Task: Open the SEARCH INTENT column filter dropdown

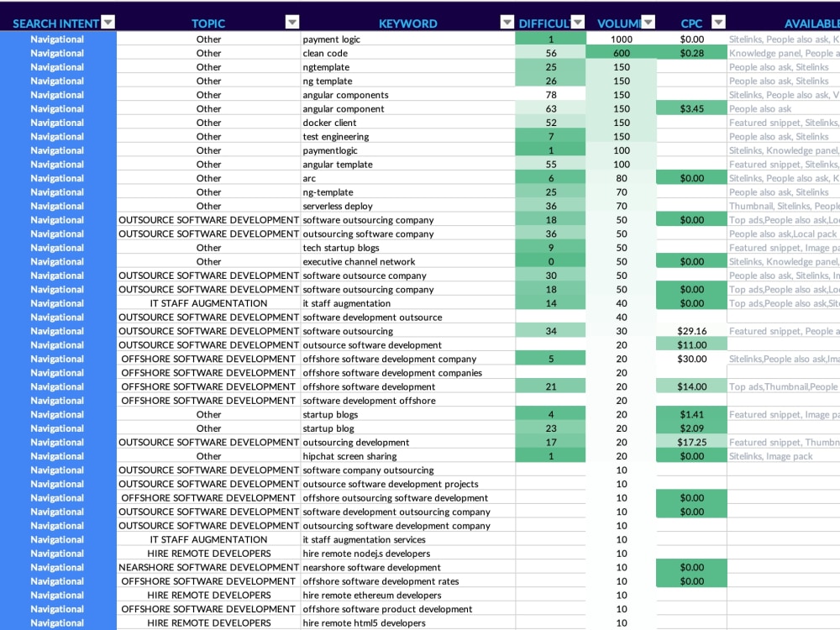Action: [x=108, y=22]
